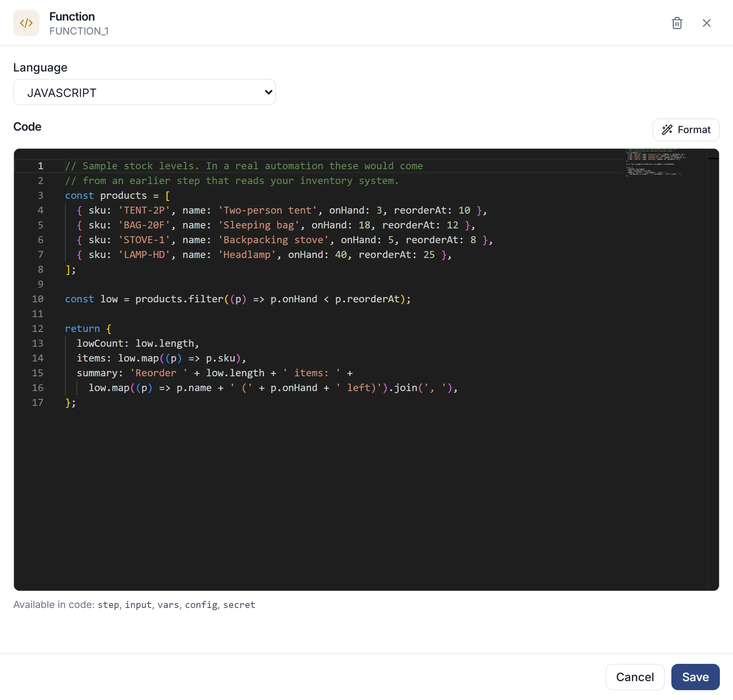Click the 'step' variable hint
733x700 pixels.
pyautogui.click(x=108, y=605)
